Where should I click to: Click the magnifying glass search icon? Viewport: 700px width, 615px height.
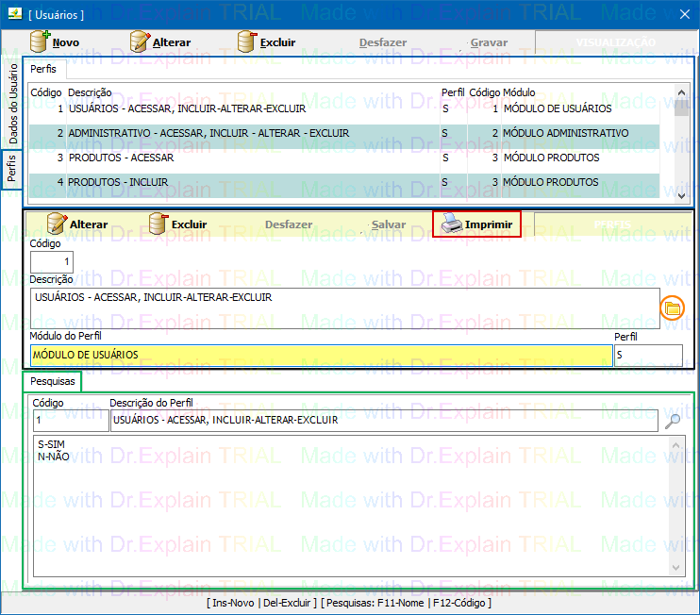point(673,421)
